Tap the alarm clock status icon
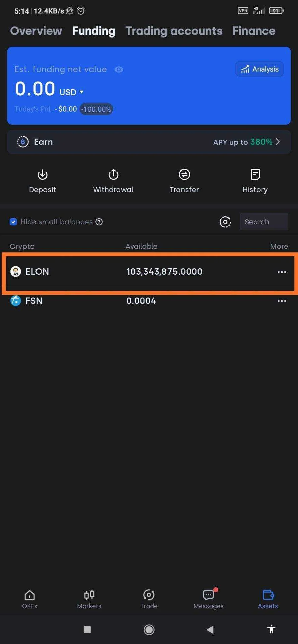Image resolution: width=298 pixels, height=644 pixels. pyautogui.click(x=81, y=11)
